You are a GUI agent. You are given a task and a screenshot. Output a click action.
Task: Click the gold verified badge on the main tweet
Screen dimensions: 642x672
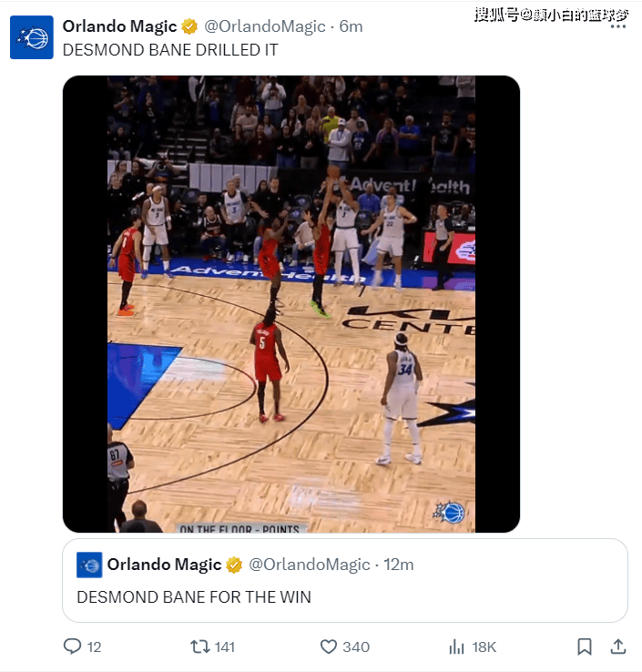coord(189,26)
